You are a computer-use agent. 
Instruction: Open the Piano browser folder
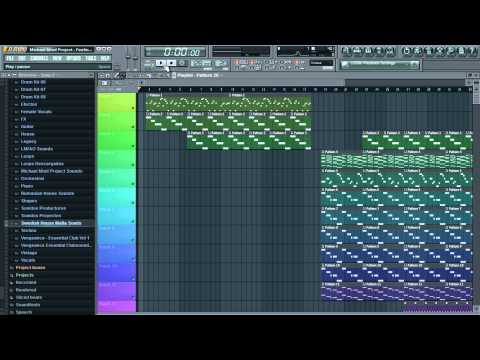pos(27,186)
